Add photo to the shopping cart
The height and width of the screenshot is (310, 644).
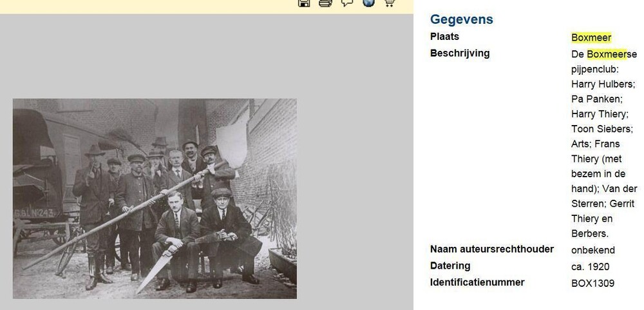pyautogui.click(x=390, y=3)
